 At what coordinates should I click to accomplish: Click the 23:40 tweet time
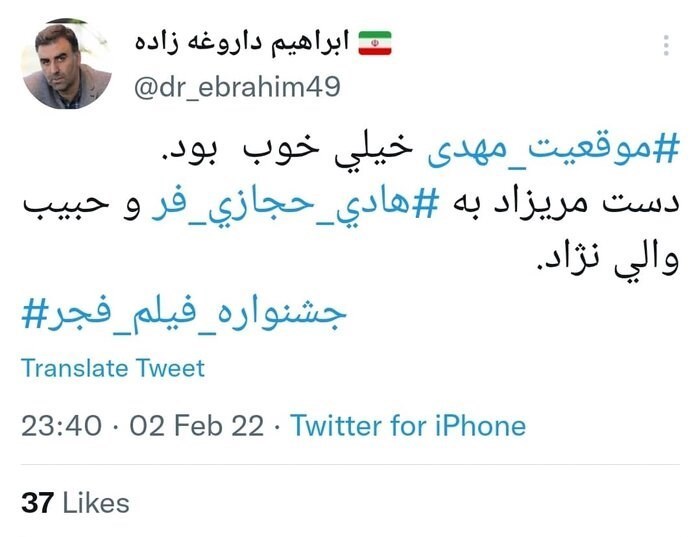(x=61, y=426)
